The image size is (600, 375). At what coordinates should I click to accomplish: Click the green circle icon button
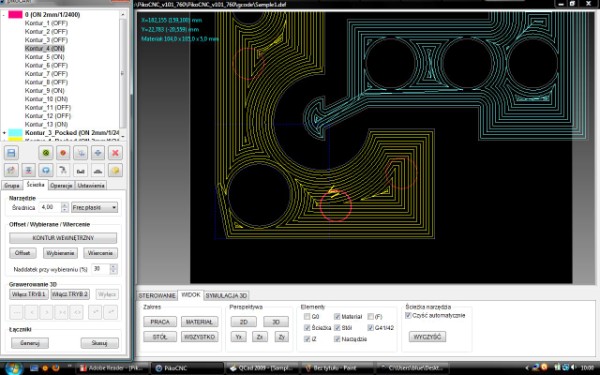[x=46, y=153]
